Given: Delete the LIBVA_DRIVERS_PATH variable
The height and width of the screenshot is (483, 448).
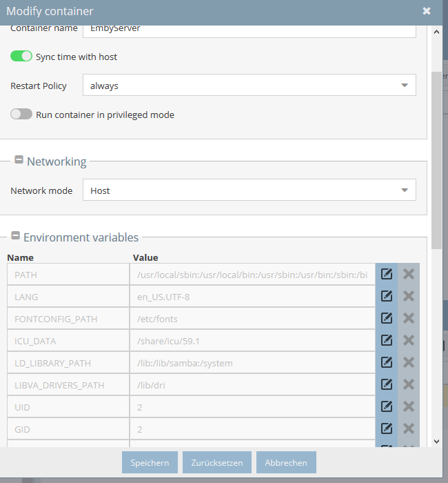Looking at the screenshot, I should [409, 384].
